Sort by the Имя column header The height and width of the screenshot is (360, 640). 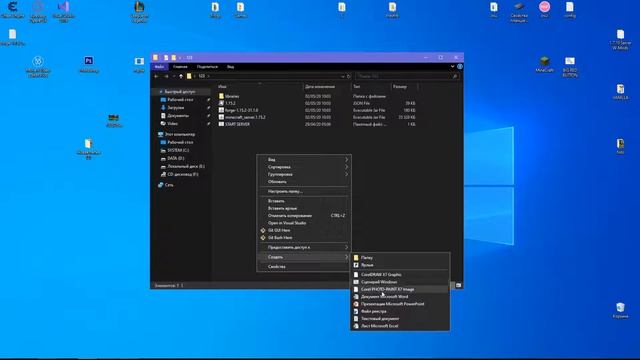coord(260,87)
